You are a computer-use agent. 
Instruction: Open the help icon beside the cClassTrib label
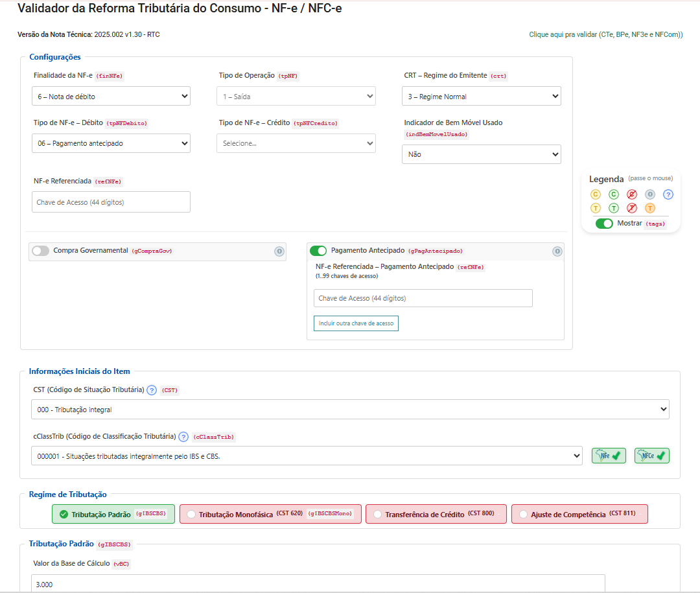pos(183,437)
